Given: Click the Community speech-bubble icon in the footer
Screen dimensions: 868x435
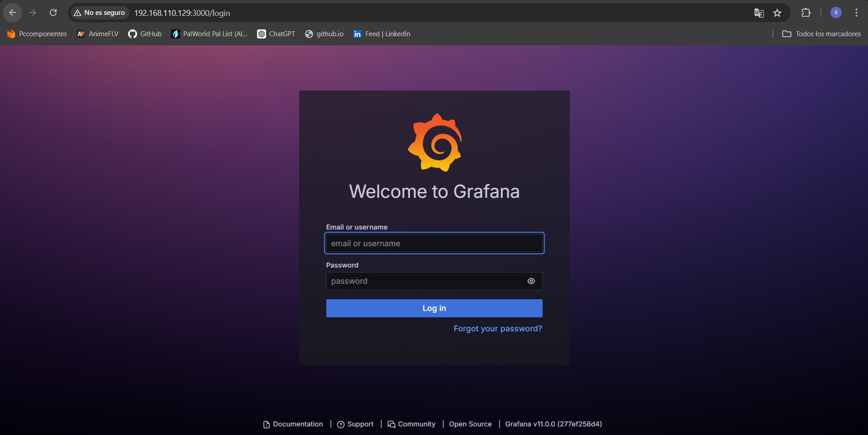Looking at the screenshot, I should (x=392, y=424).
